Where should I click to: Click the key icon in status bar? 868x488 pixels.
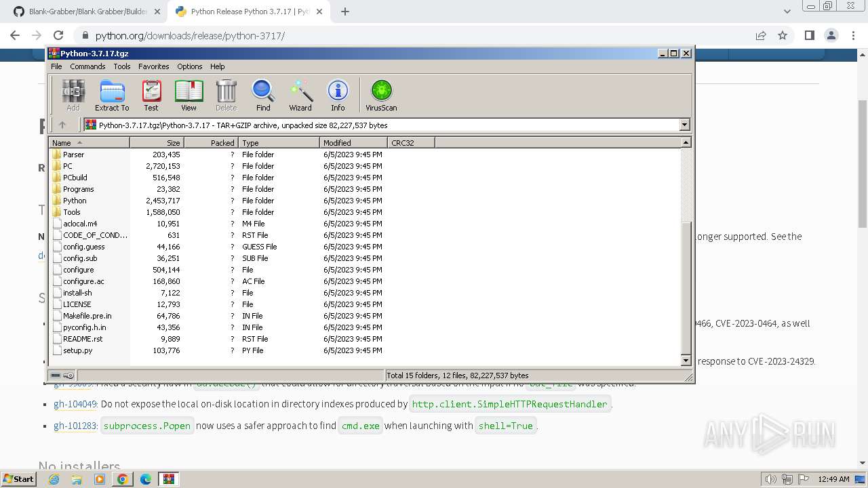pyautogui.click(x=68, y=375)
